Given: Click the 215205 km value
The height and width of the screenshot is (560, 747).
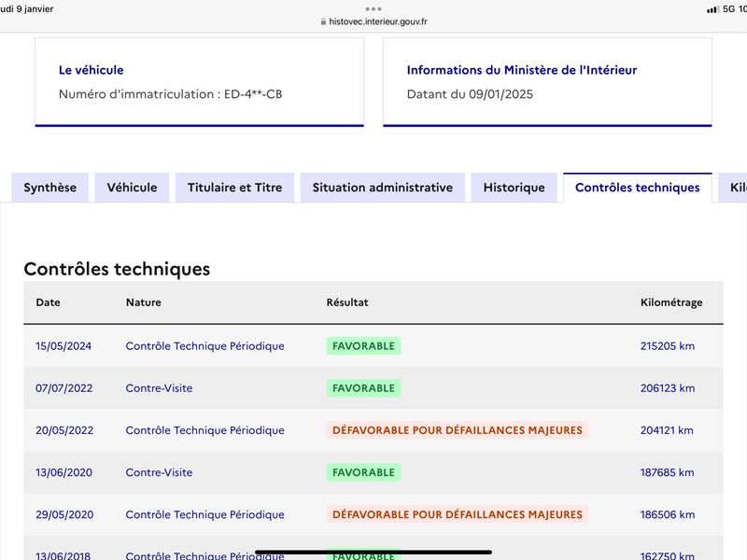Looking at the screenshot, I should 668,346.
